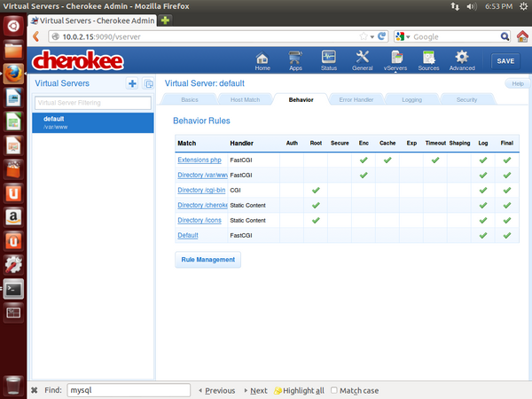Switch to the Basics tab
This screenshot has height=399, width=532.
190,99
